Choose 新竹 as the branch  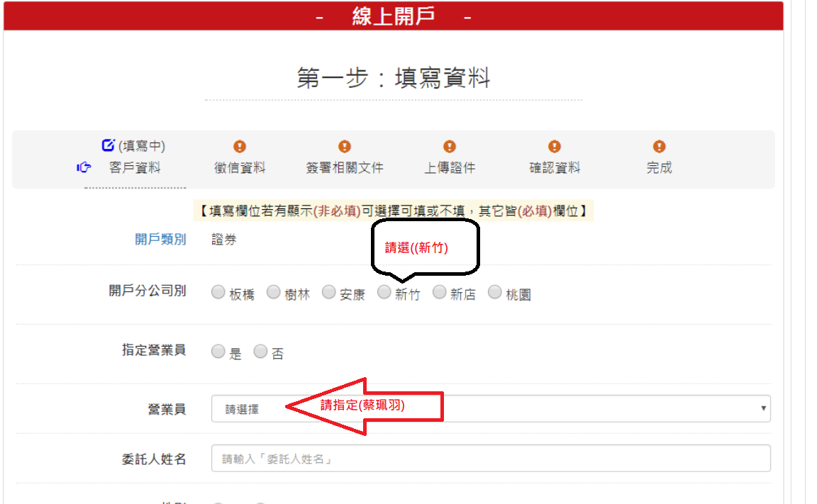point(384,292)
